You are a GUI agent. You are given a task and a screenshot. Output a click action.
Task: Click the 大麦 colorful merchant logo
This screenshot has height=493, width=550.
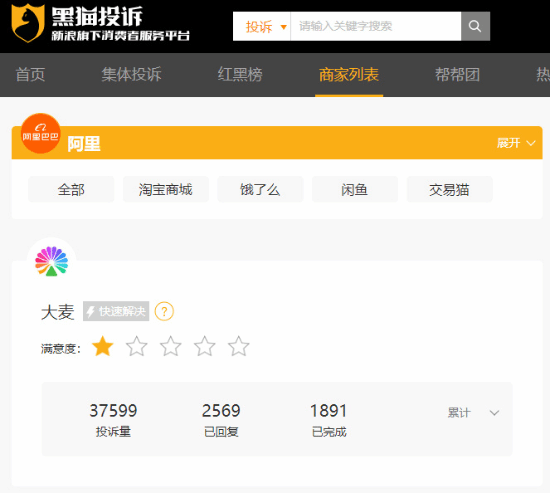click(52, 261)
